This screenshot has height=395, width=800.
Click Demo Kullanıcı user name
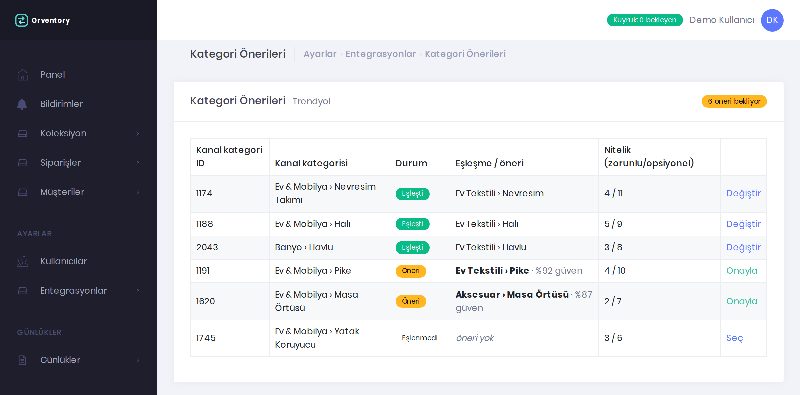tap(721, 20)
